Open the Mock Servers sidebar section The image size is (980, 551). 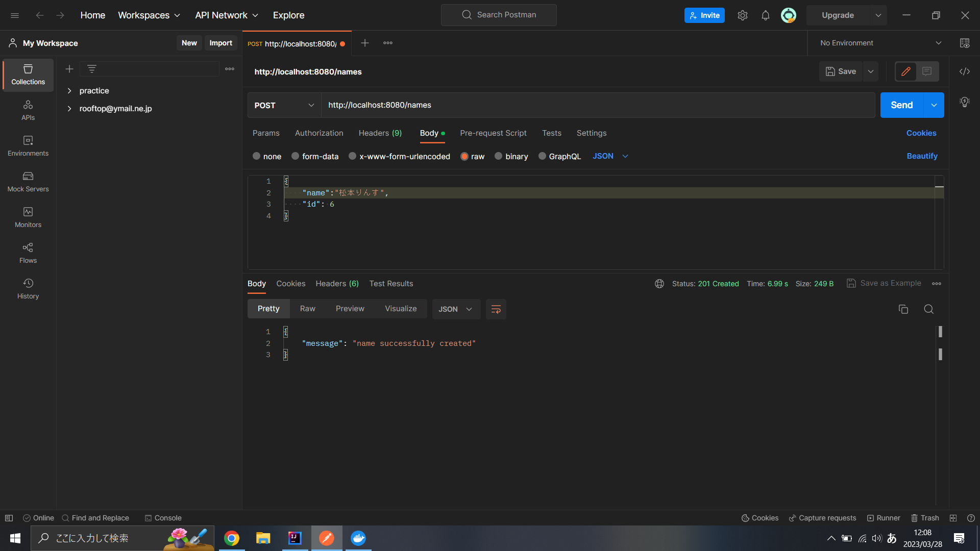(x=28, y=182)
